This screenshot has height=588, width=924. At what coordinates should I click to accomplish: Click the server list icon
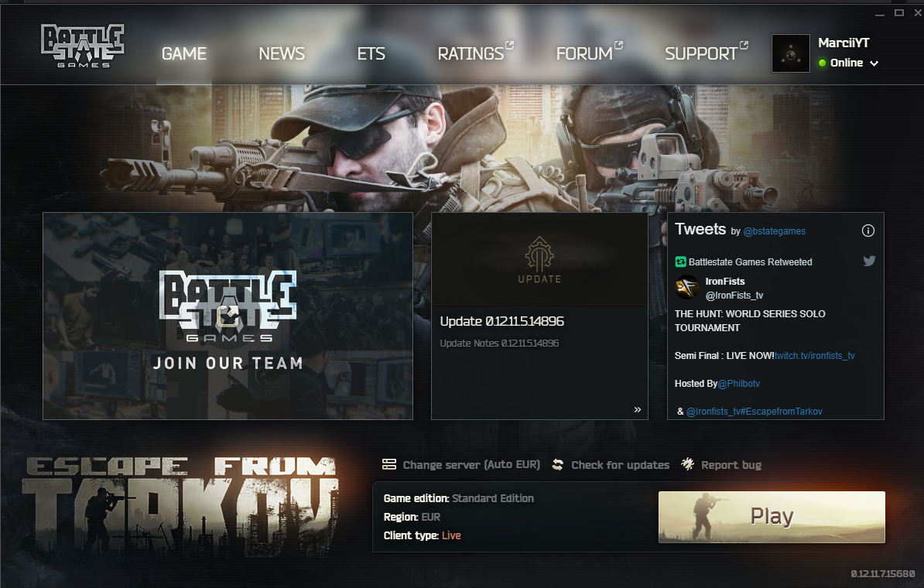click(389, 464)
